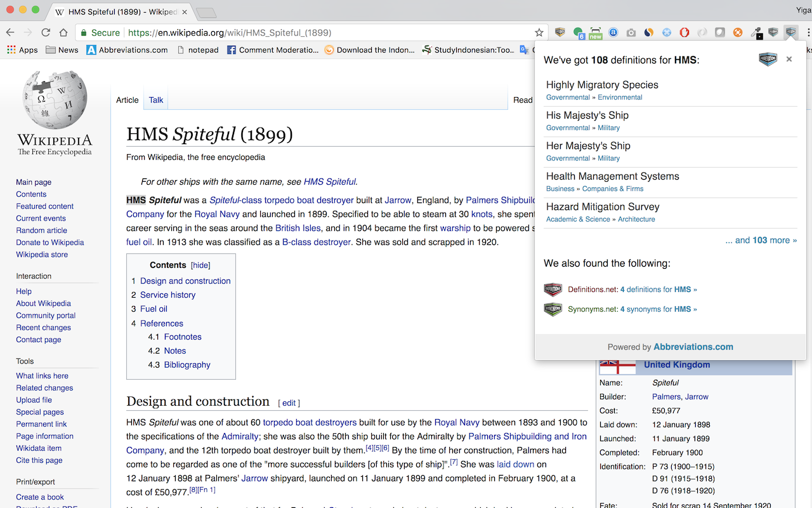Hide the Contents table via hide toggle
Screen dimensions: 812x508
pos(200,265)
